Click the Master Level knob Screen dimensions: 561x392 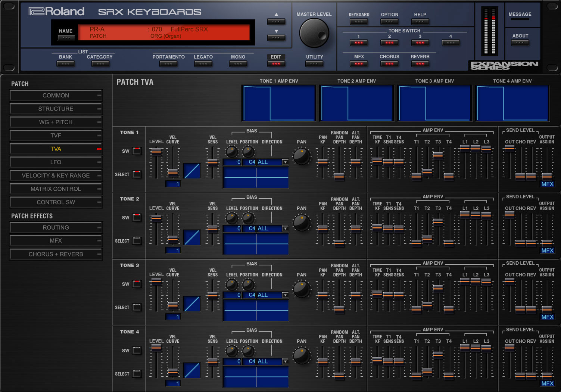point(314,33)
